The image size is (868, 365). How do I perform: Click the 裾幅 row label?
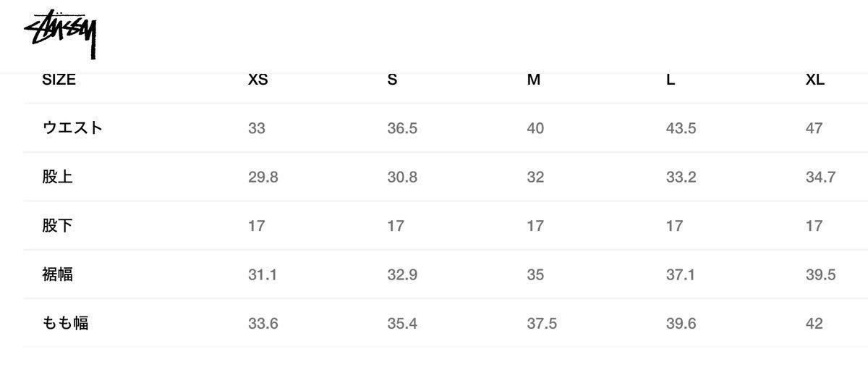tap(58, 274)
